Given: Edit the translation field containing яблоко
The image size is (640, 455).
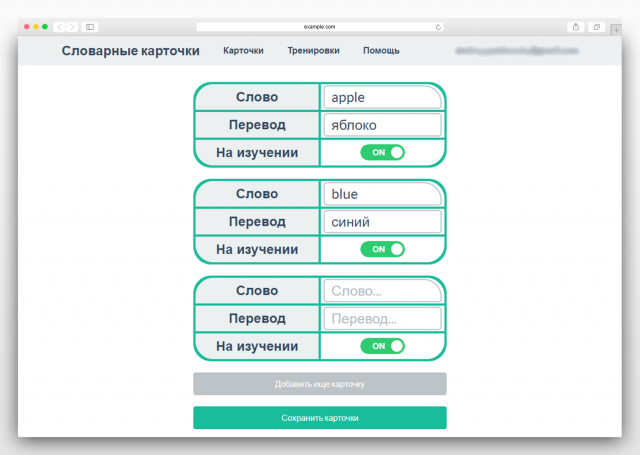Looking at the screenshot, I should click(382, 125).
